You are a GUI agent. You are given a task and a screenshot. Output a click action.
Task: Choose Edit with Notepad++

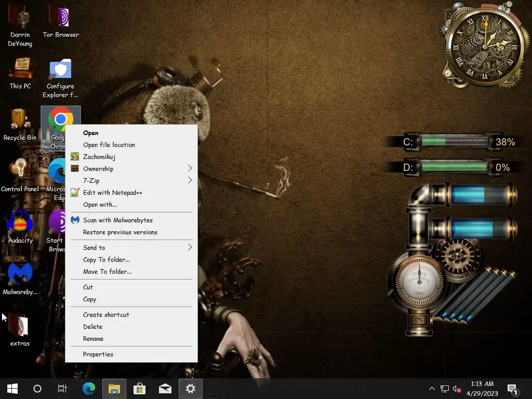coord(131,193)
